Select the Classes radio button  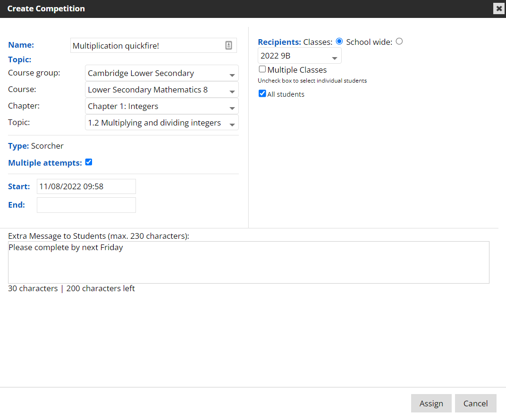[x=339, y=42]
